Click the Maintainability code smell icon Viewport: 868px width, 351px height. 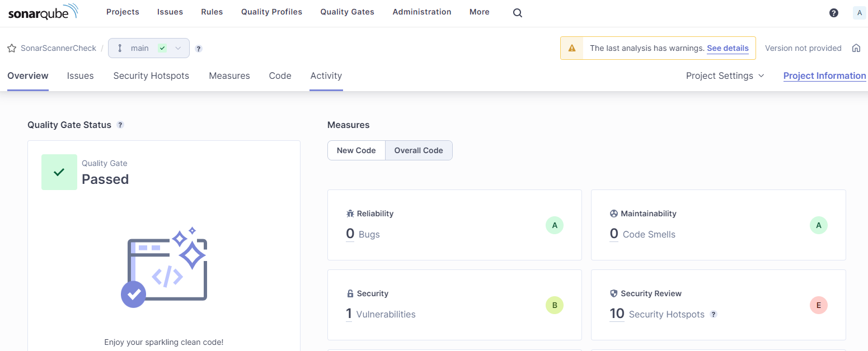coord(614,214)
